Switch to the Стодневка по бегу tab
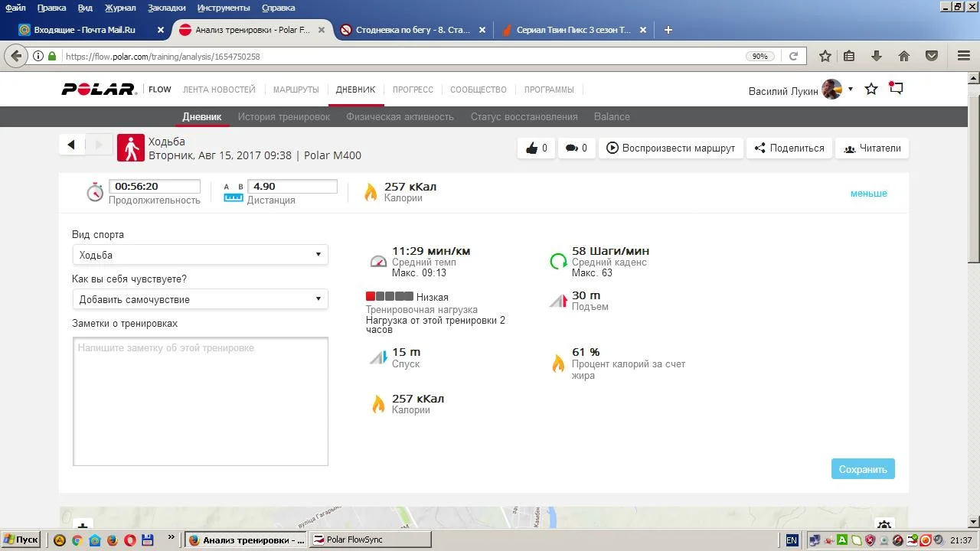 tap(413, 30)
